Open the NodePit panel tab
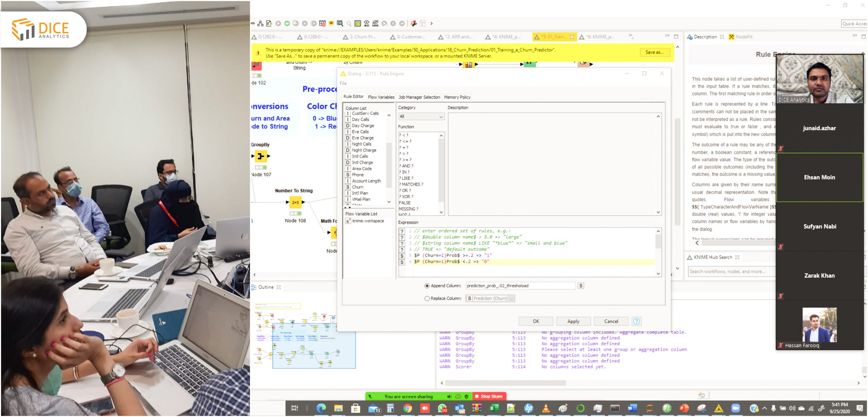 pos(741,37)
